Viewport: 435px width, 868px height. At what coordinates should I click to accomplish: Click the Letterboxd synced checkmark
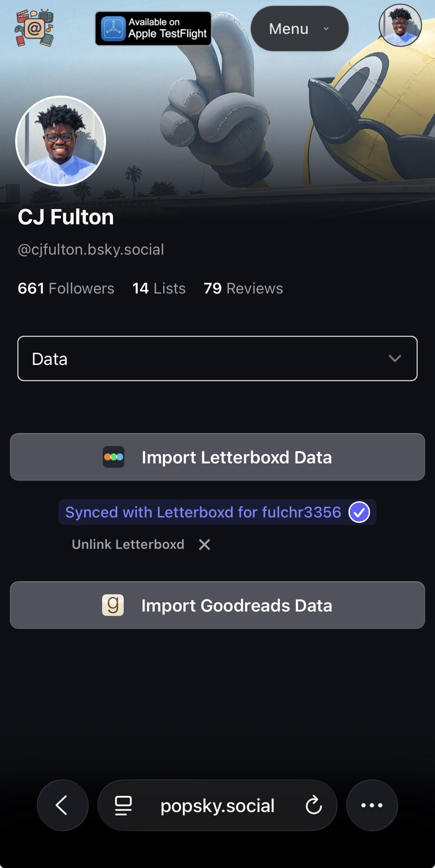pyautogui.click(x=359, y=512)
